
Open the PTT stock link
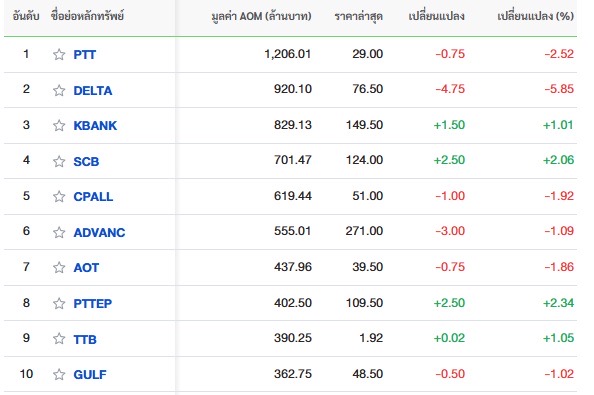[84, 55]
